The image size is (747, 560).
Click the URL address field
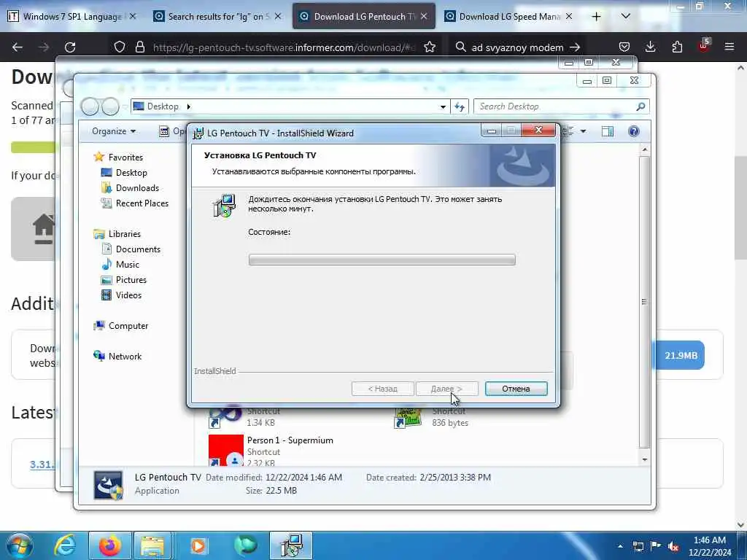284,47
